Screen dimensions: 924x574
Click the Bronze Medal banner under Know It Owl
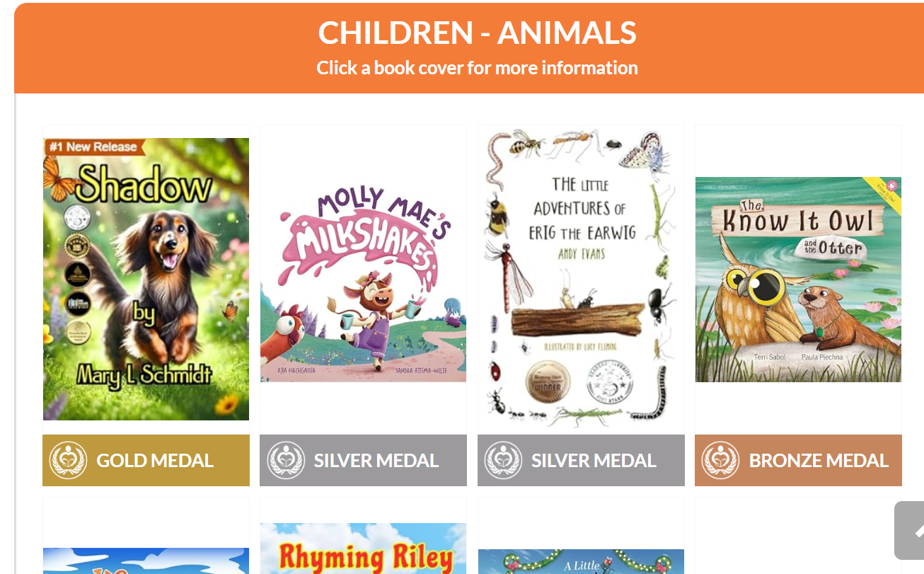[x=798, y=460]
